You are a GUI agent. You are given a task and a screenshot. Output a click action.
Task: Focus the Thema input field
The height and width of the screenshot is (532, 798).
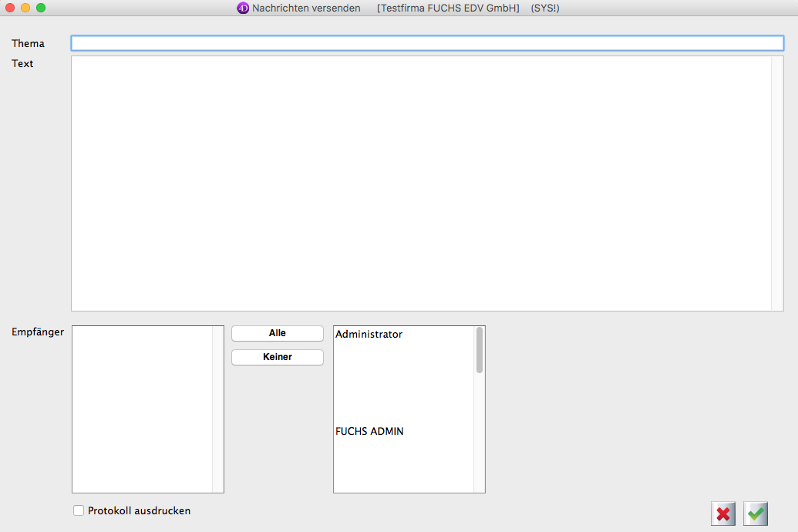[427, 43]
